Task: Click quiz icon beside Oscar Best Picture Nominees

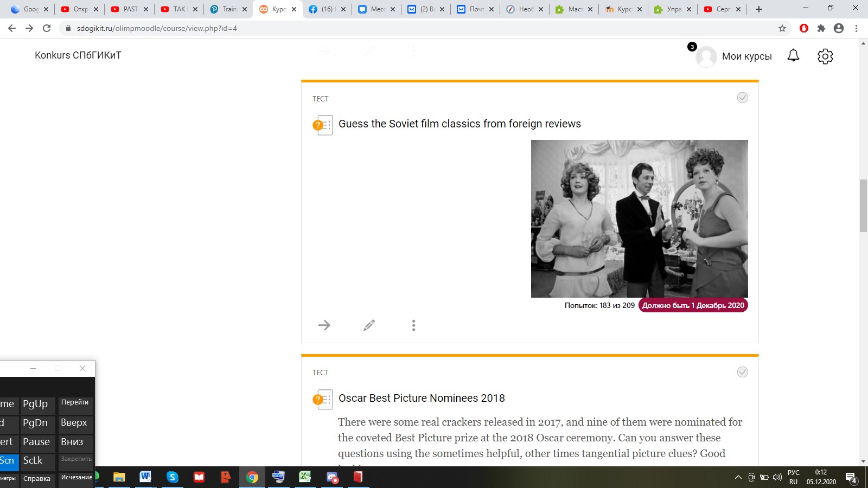Action: click(x=323, y=399)
